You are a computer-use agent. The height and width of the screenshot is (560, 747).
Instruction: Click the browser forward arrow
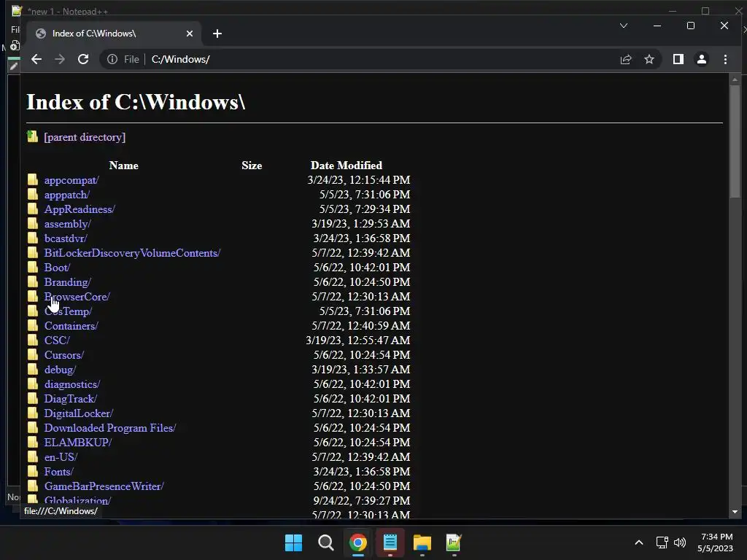(60, 59)
